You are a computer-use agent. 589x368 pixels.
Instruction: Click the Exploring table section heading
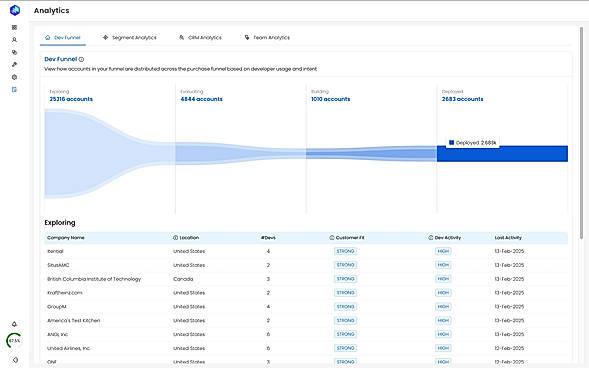coord(60,223)
